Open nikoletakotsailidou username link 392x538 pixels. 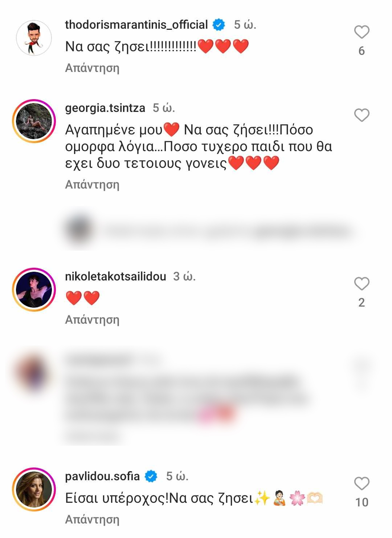(115, 276)
